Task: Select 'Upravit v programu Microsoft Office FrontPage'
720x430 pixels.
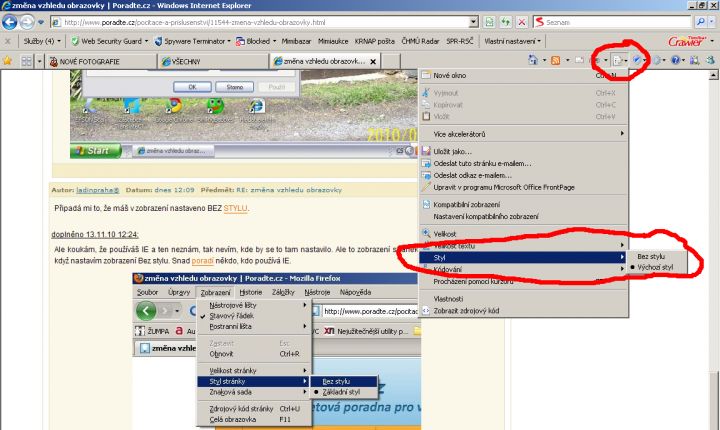Action: click(x=523, y=187)
